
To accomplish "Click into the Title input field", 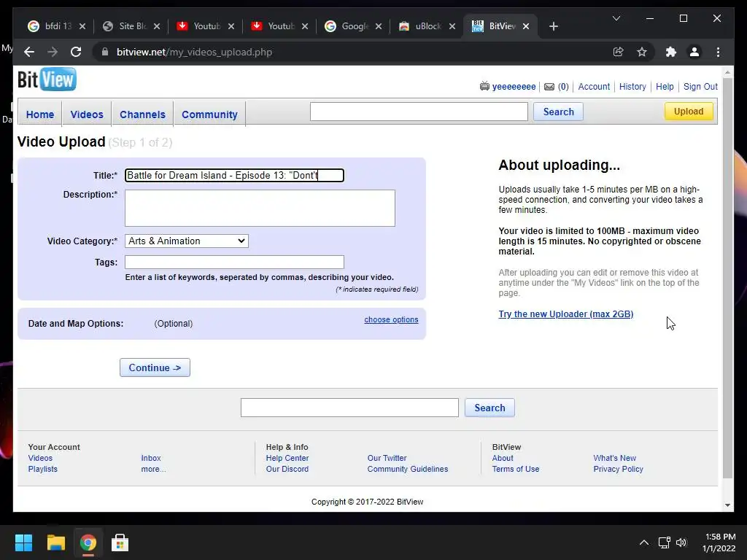I will 234,175.
